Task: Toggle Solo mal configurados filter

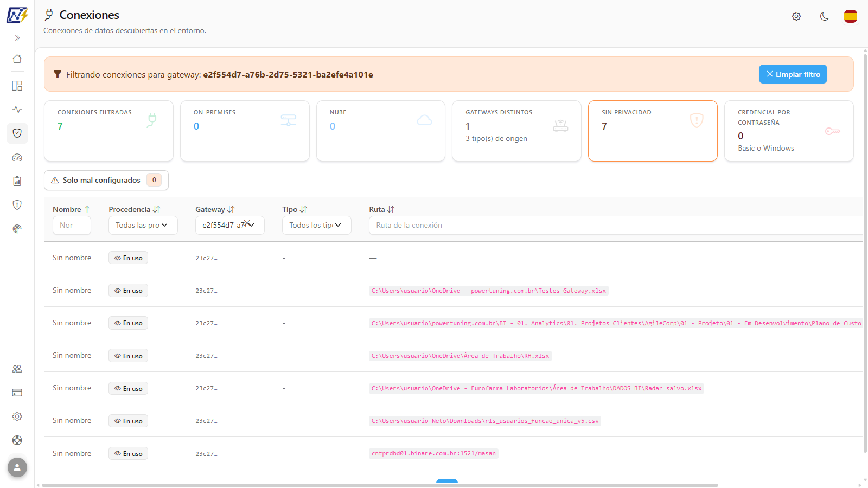Action: [x=106, y=180]
